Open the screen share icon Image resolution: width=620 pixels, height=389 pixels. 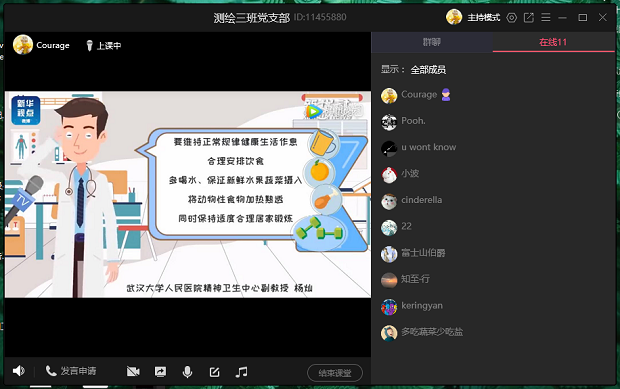tap(160, 372)
